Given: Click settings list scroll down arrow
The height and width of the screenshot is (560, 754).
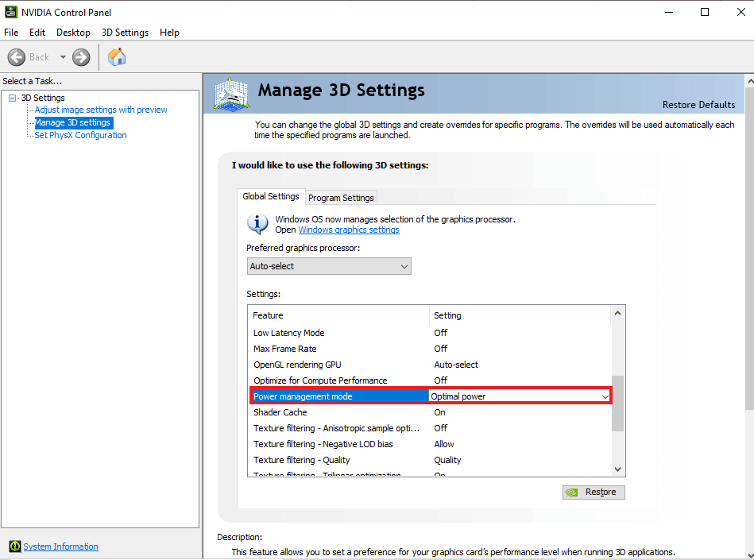Looking at the screenshot, I should click(x=618, y=469).
